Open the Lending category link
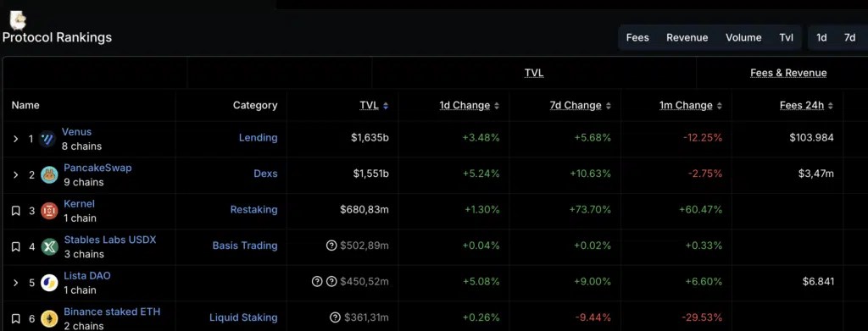Viewport: 868px width, 331px height. [x=258, y=138]
